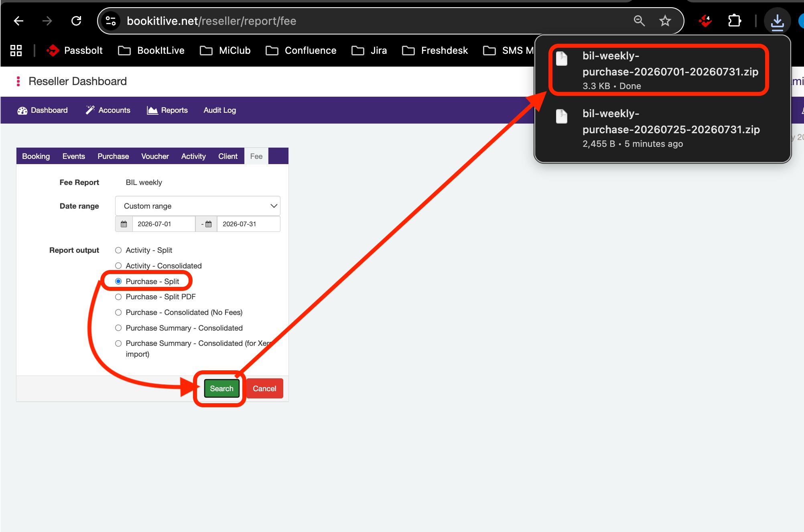Open the Passbolt extension icon in toolbar
The image size is (804, 532).
click(x=705, y=21)
